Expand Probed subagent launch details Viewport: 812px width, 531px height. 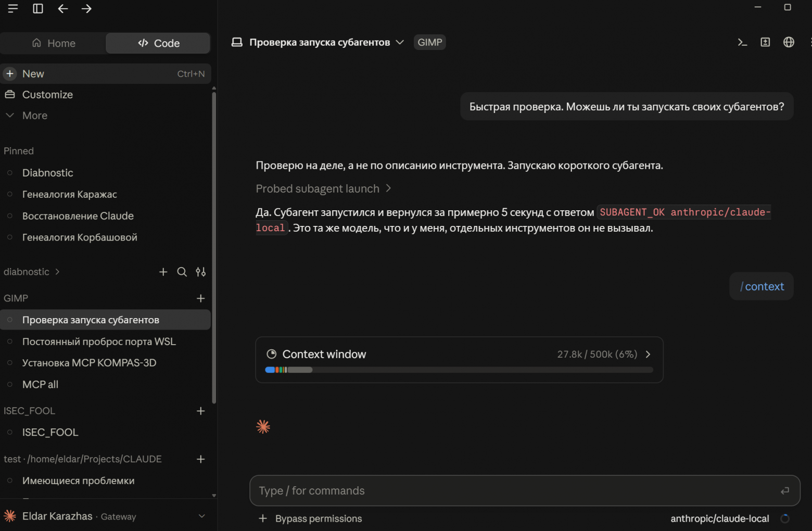tap(323, 188)
